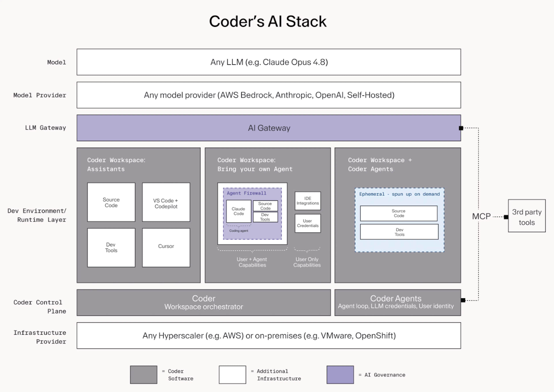The width and height of the screenshot is (554, 392).
Task: Click black connector square on Coder Agents block
Action: click(x=463, y=300)
